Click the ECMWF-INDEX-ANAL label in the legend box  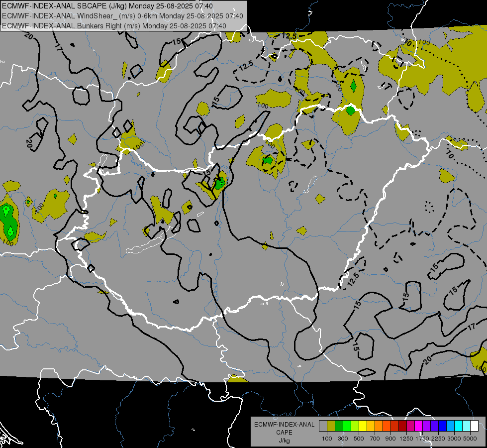tap(284, 425)
